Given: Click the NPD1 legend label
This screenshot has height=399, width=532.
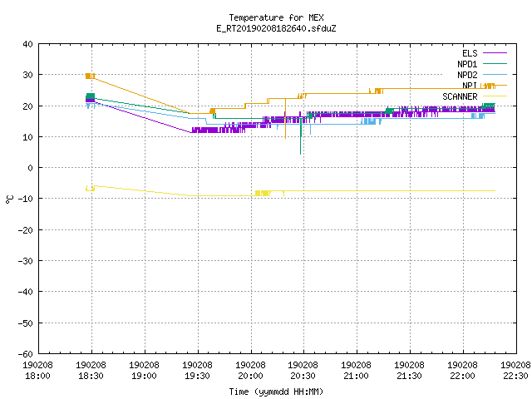Looking at the screenshot, I should 467,64.
